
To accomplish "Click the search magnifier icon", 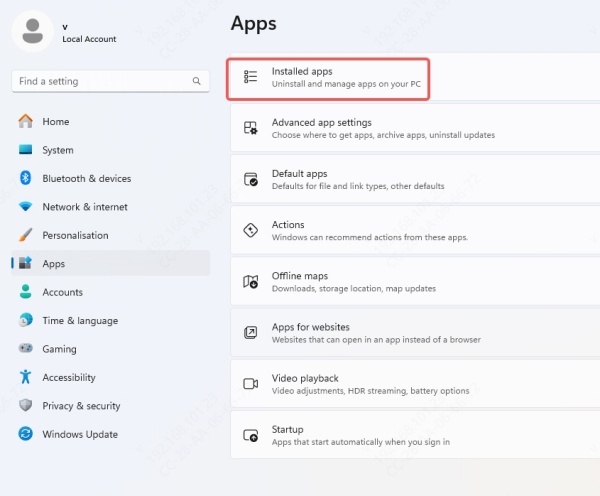I will (196, 81).
